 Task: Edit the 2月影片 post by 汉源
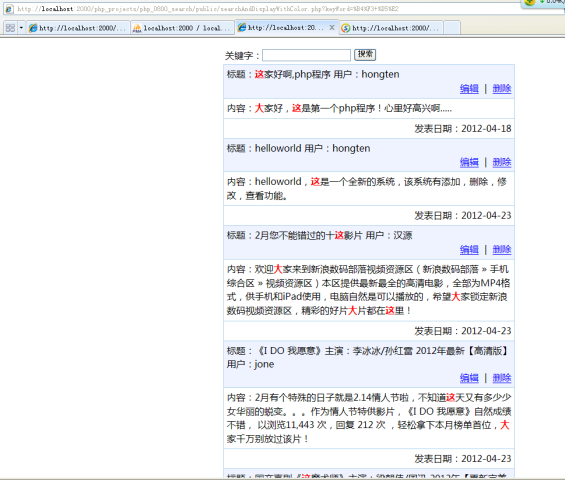469,250
